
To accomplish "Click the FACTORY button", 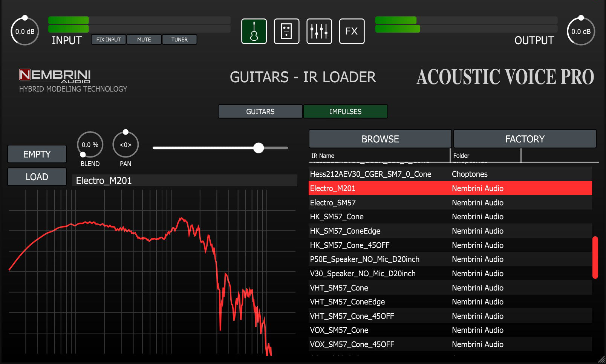I will [525, 139].
